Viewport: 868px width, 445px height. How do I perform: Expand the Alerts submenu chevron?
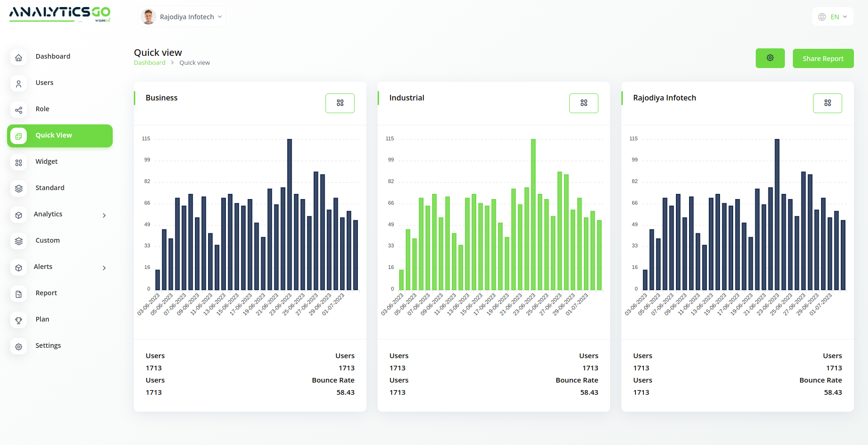pyautogui.click(x=104, y=268)
